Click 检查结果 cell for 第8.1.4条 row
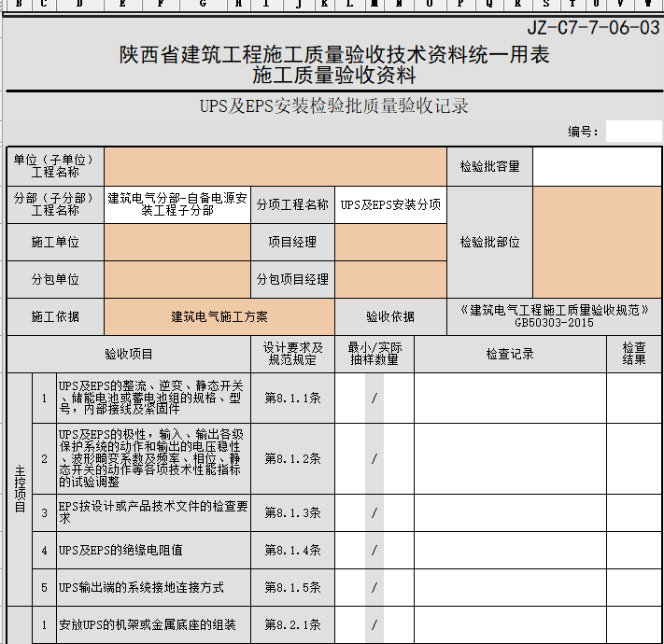 634,550
